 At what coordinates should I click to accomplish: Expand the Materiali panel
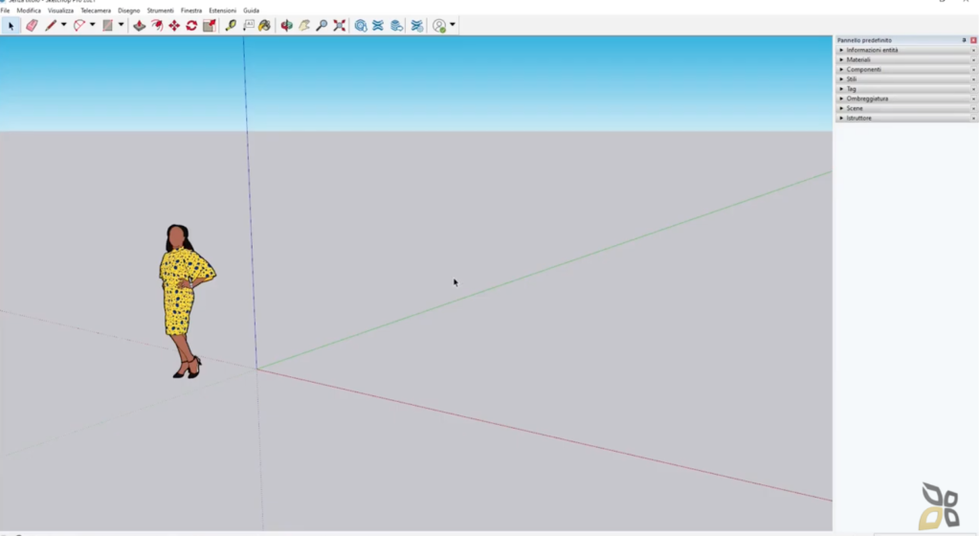[x=841, y=59]
